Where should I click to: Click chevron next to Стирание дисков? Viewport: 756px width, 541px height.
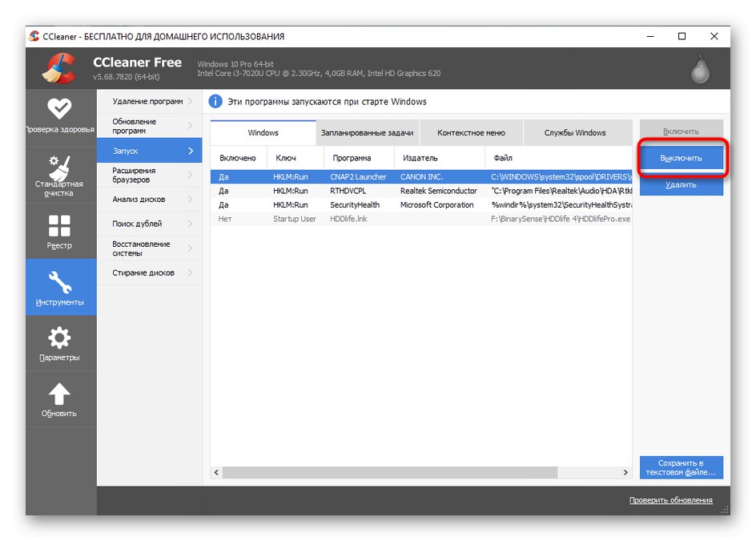point(191,273)
